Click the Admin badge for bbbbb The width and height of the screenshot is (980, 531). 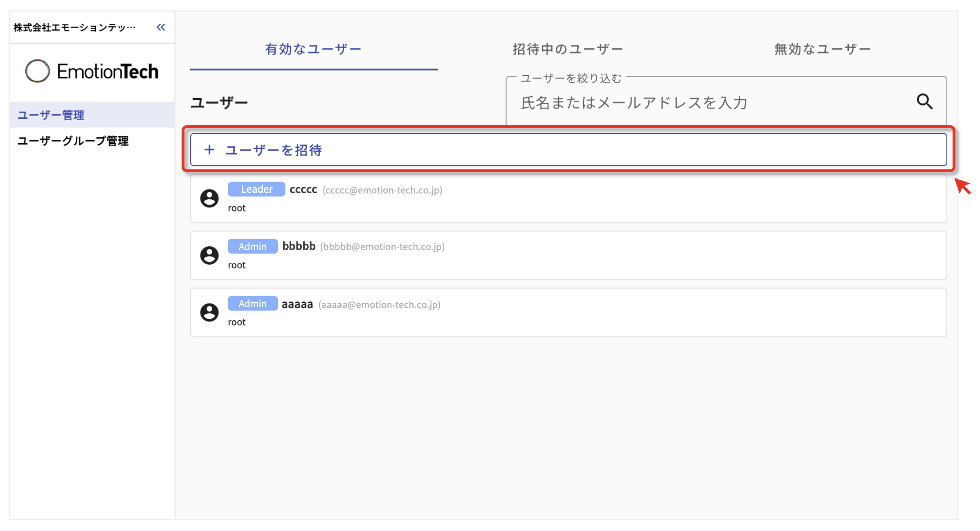[252, 246]
